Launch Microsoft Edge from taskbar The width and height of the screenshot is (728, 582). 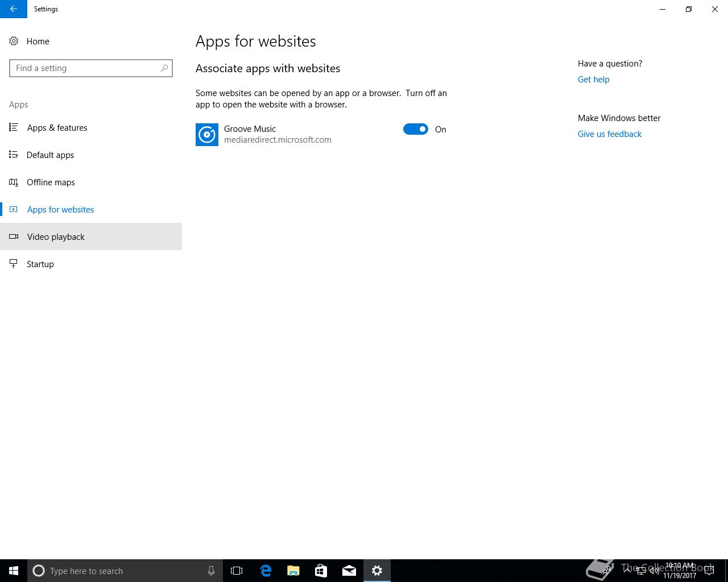click(265, 571)
